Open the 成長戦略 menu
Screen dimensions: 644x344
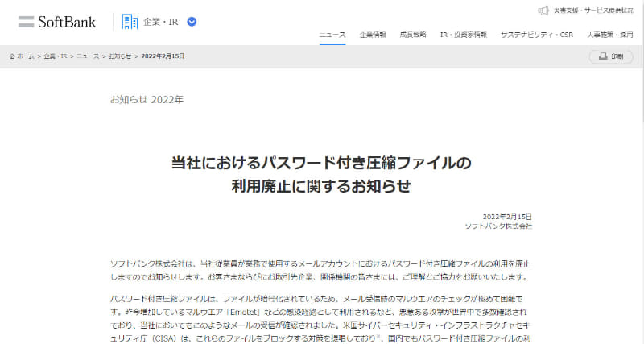[413, 35]
